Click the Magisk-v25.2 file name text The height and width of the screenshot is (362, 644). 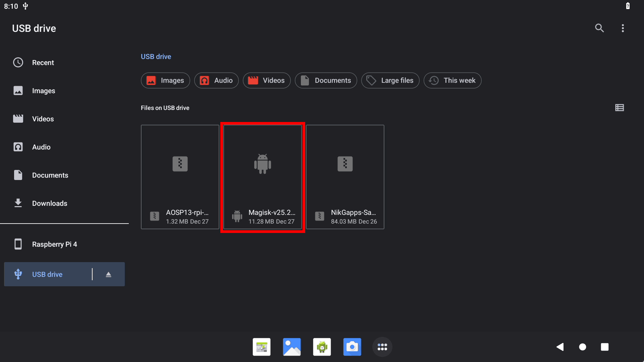pos(272,213)
